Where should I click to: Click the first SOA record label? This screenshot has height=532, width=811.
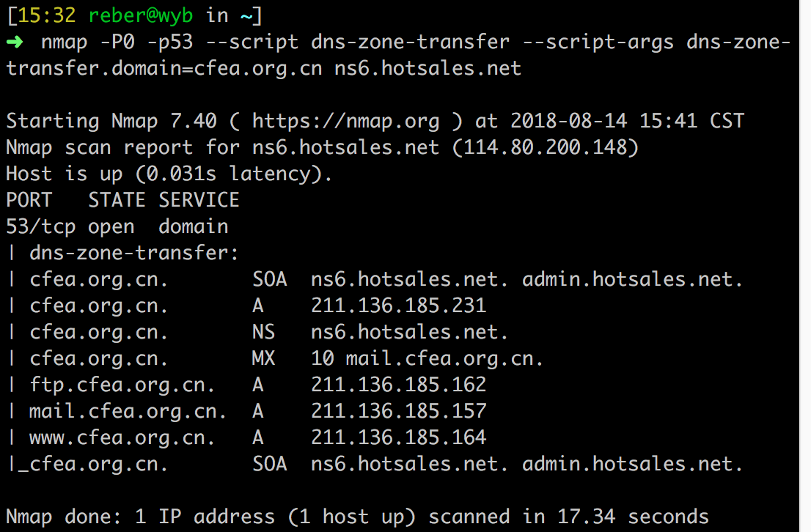(269, 279)
